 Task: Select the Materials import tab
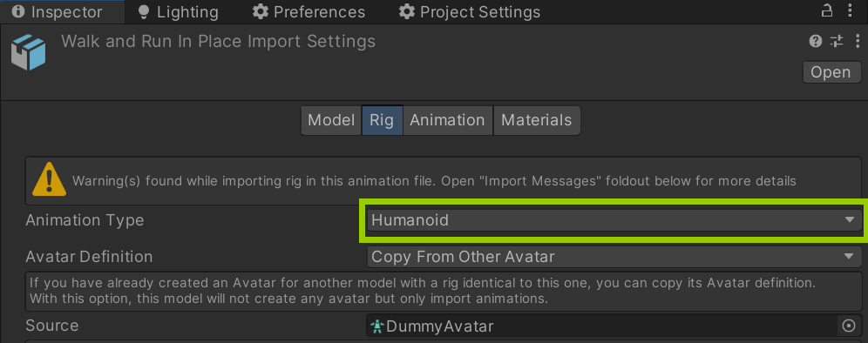tap(537, 120)
